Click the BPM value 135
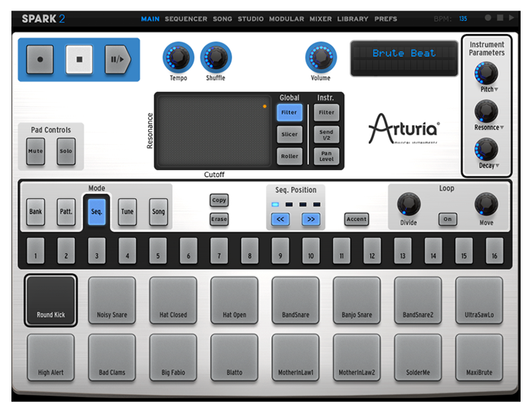The image size is (532, 414). (x=463, y=19)
